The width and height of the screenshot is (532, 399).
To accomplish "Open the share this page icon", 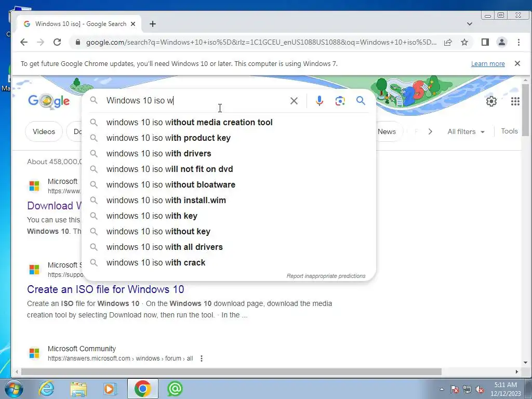I will (448, 42).
